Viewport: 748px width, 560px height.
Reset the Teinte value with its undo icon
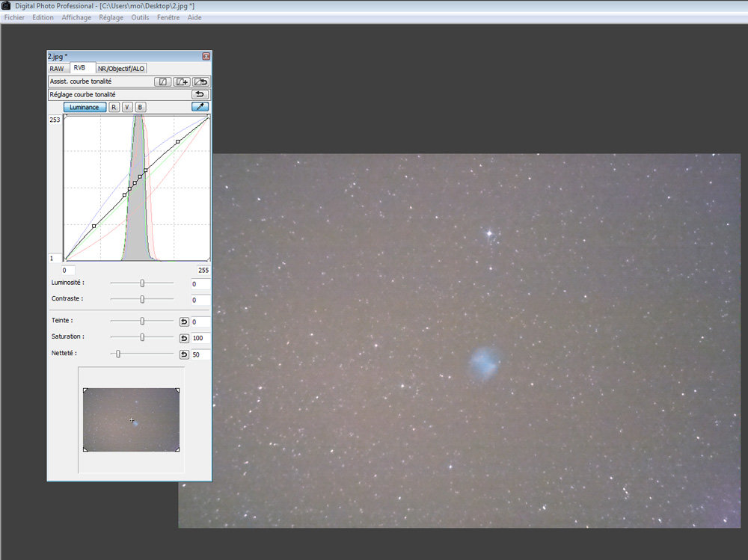coord(184,322)
